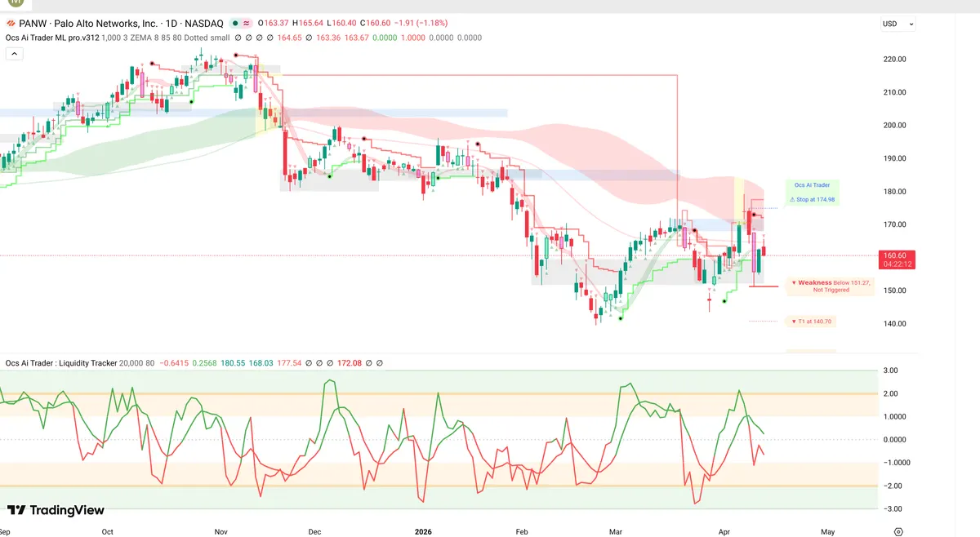Image resolution: width=980 pixels, height=537 pixels.
Task: Click the Mar label on the time axis
Action: coord(616,531)
